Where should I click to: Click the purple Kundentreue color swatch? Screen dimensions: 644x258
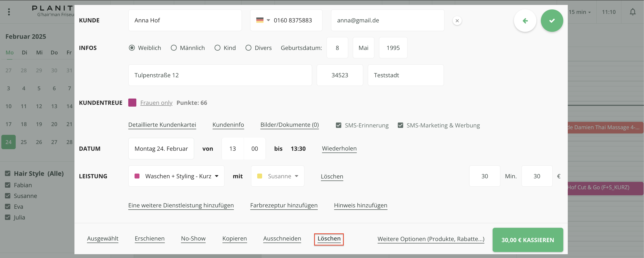(x=132, y=103)
